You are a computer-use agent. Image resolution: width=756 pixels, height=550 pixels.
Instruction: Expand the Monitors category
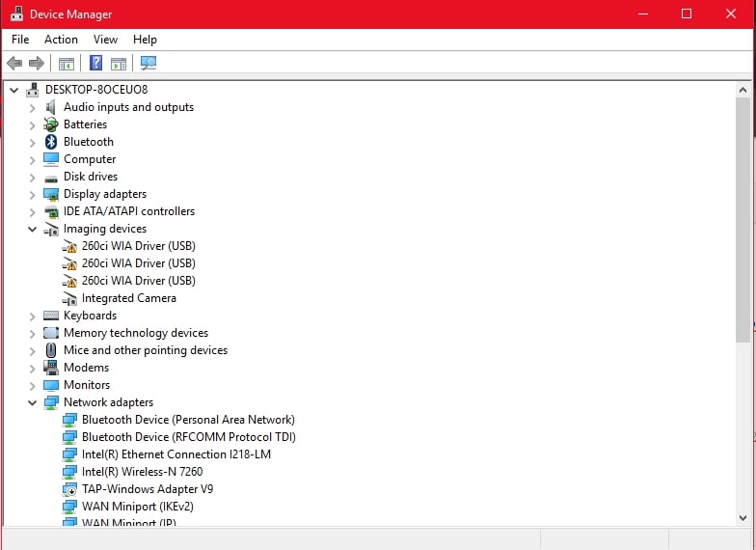point(33,386)
